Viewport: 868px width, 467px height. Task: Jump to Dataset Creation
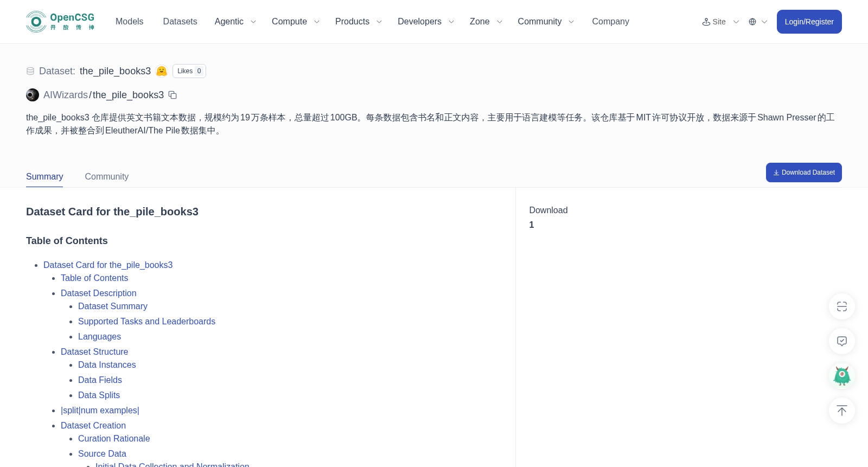coord(93,425)
